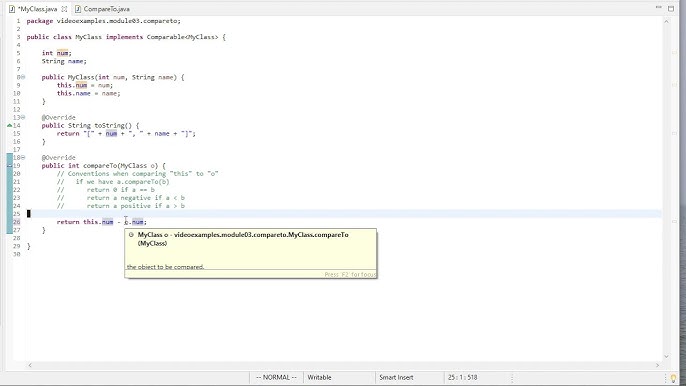Click the quick diff change marker at line 19

click(9, 166)
